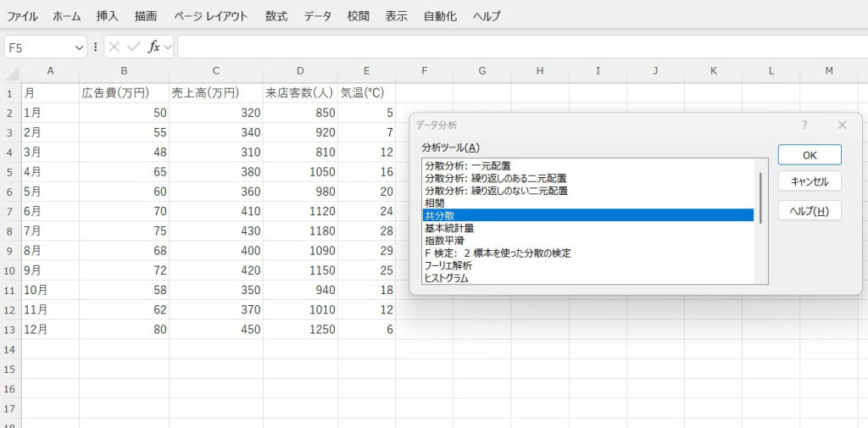Click the formula bar enter checkmark icon
This screenshot has height=428, width=868.
133,47
